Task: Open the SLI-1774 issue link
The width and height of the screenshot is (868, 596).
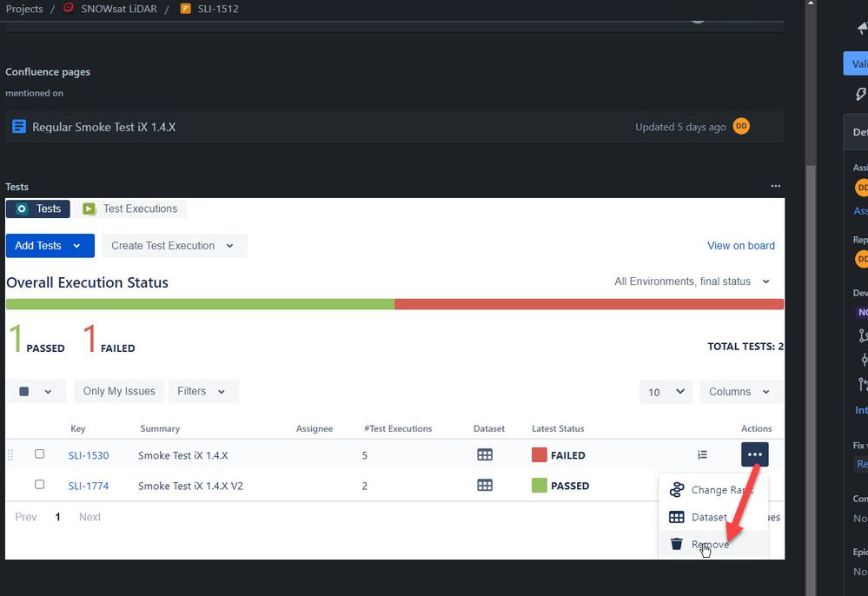Action: [88, 486]
